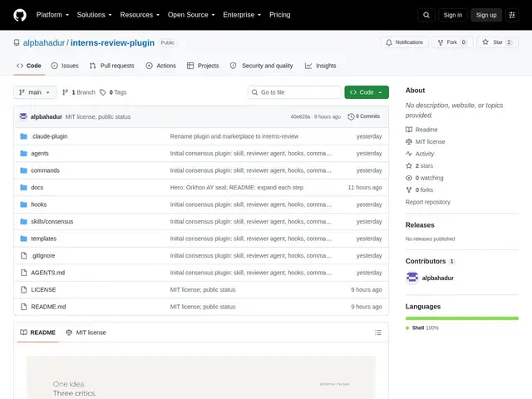Expand the Resources menu
The image size is (532, 399).
click(x=140, y=15)
